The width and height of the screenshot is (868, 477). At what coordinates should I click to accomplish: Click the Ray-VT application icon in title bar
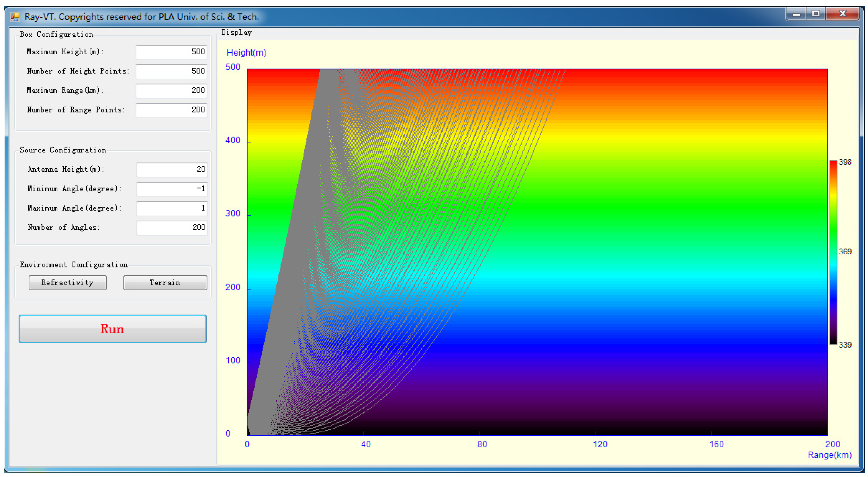15,16
